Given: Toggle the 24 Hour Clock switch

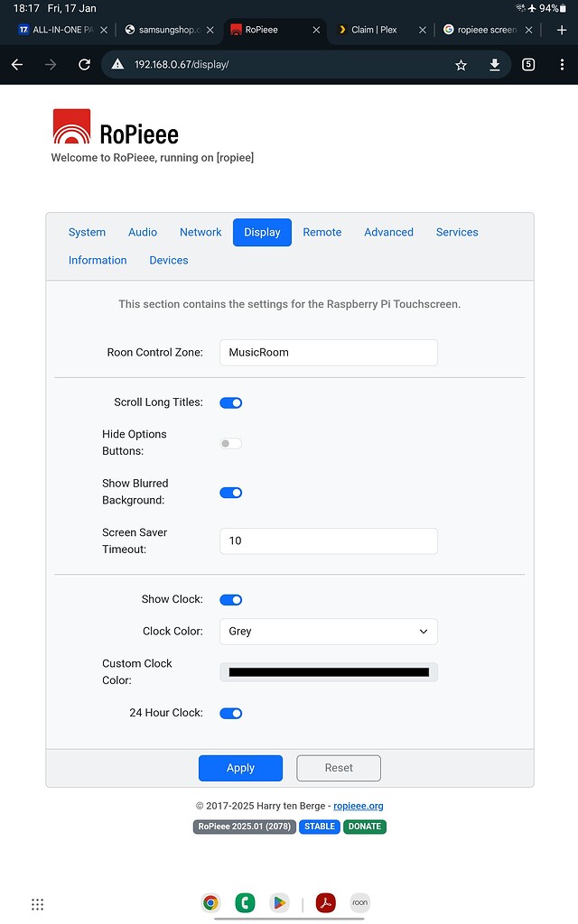Looking at the screenshot, I should 231,713.
